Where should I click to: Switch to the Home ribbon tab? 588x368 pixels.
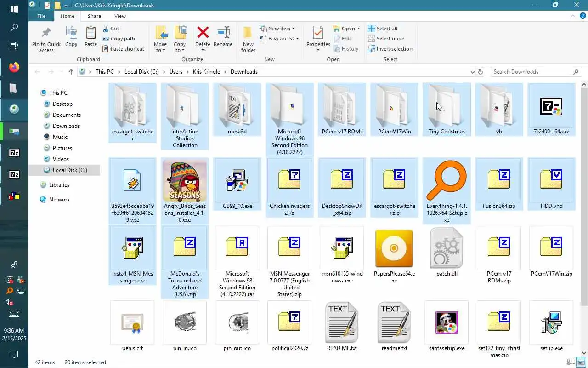tap(68, 16)
